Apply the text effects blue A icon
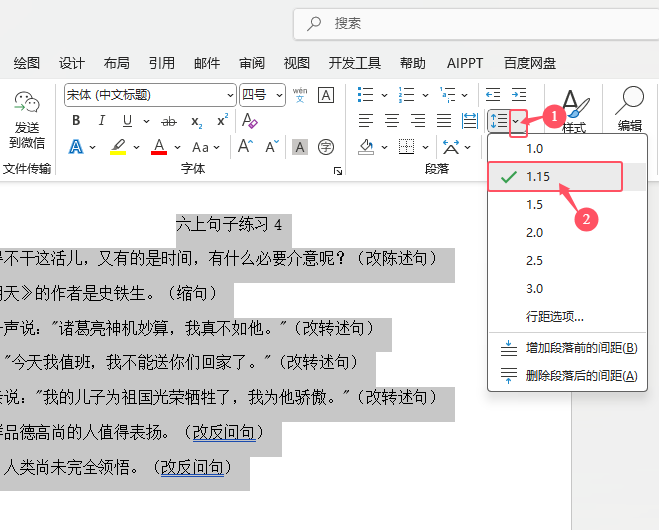The image size is (659, 530). [x=76, y=147]
